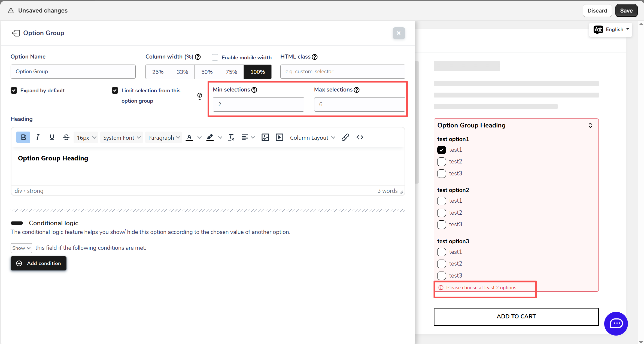Open the English language selector
644x344 pixels.
coord(611,29)
